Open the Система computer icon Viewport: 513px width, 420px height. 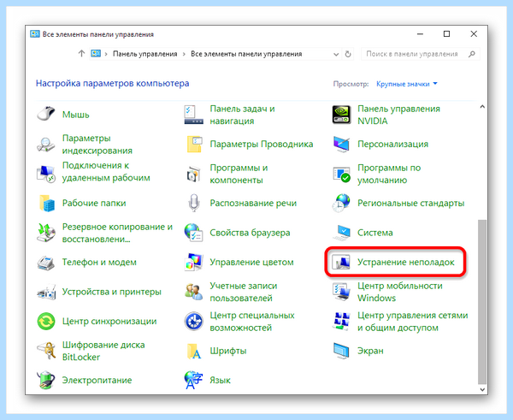pyautogui.click(x=341, y=233)
